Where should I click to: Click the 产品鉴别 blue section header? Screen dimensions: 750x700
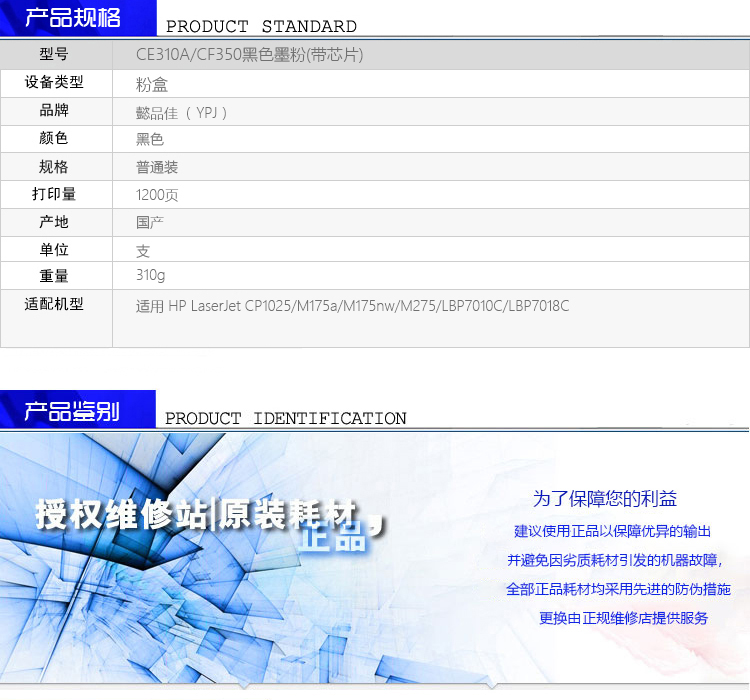pyautogui.click(x=77, y=410)
